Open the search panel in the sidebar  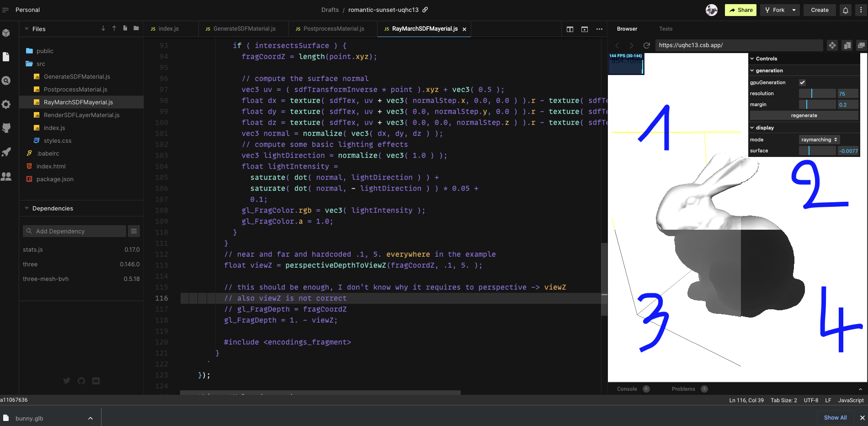6,81
